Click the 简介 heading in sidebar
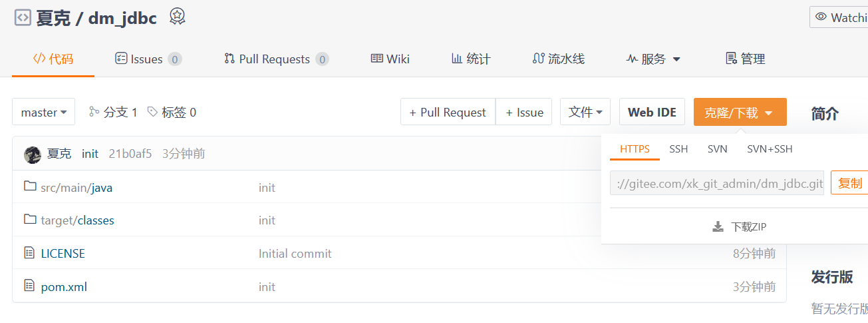Screen dimensions: 868x323 825,113
